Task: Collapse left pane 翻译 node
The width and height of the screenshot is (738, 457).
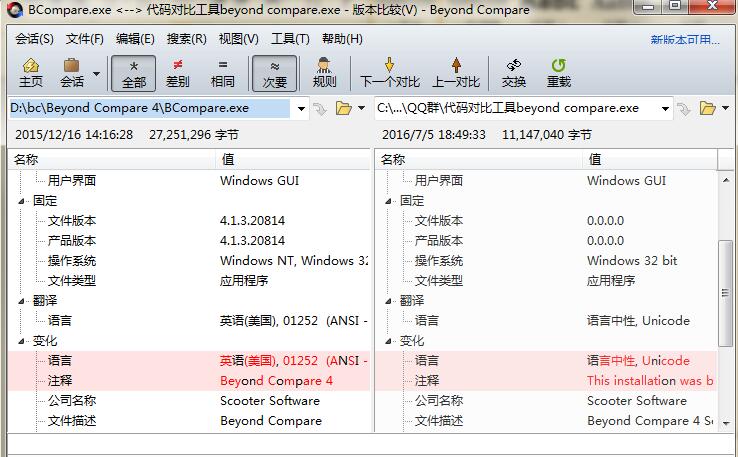Action: pos(21,301)
